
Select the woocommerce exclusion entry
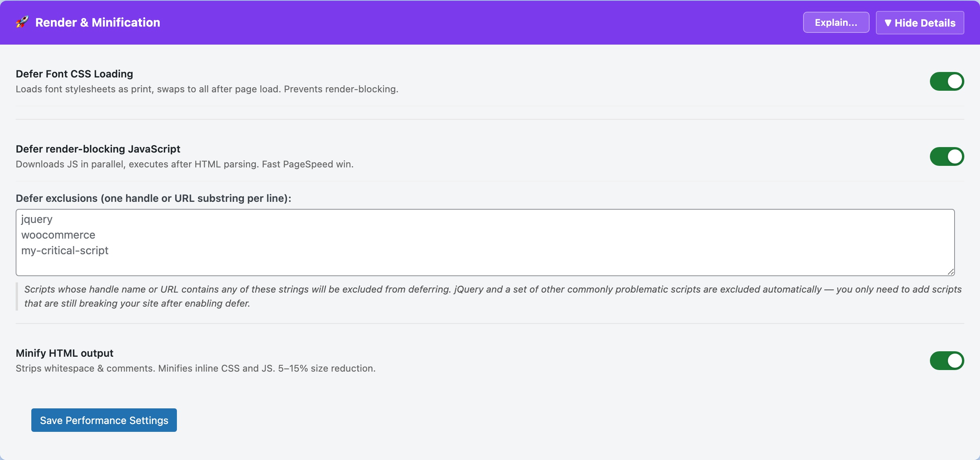(58, 235)
